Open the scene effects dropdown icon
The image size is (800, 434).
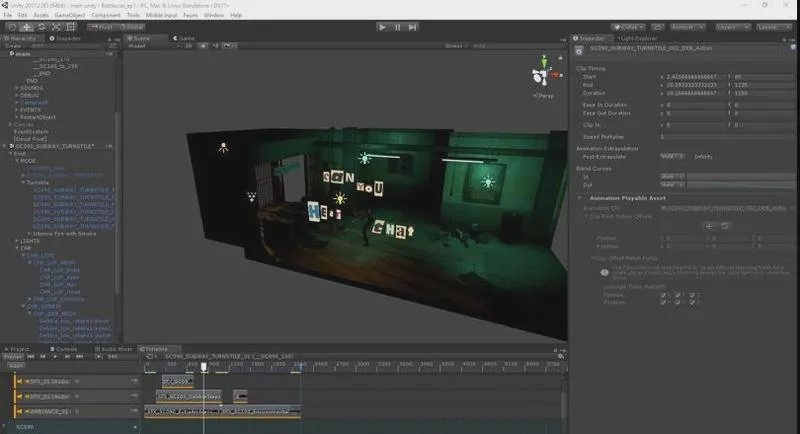tap(228, 46)
